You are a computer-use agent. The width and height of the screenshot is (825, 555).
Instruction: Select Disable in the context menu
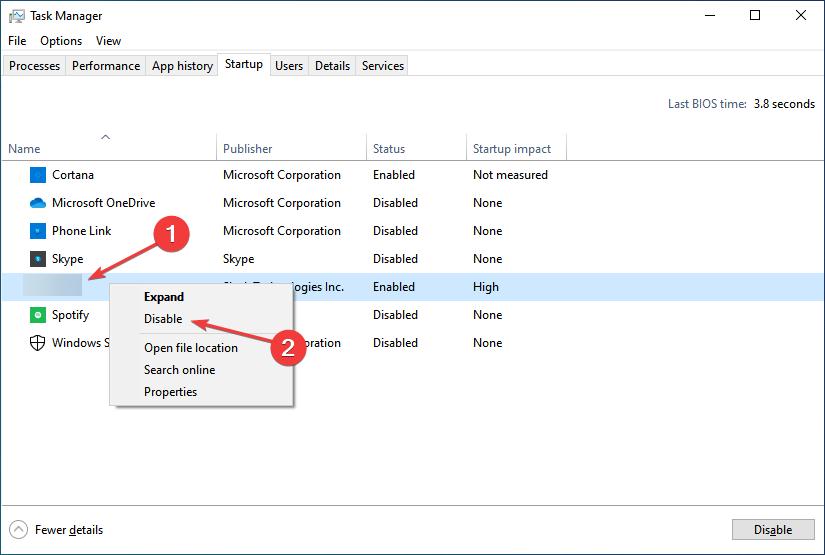coord(163,319)
